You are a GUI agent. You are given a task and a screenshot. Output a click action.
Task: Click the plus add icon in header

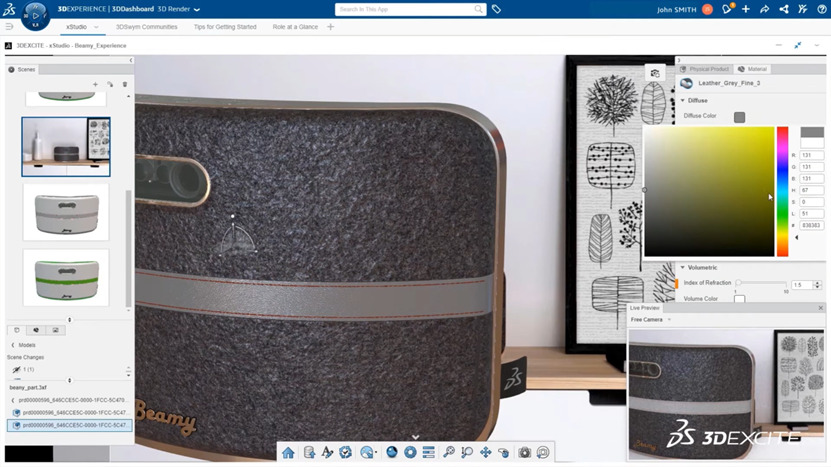pyautogui.click(x=746, y=9)
